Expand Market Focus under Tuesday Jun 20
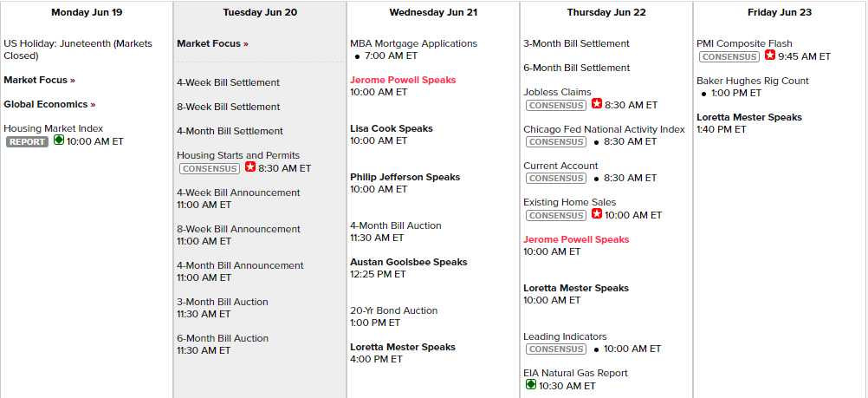 [x=212, y=43]
